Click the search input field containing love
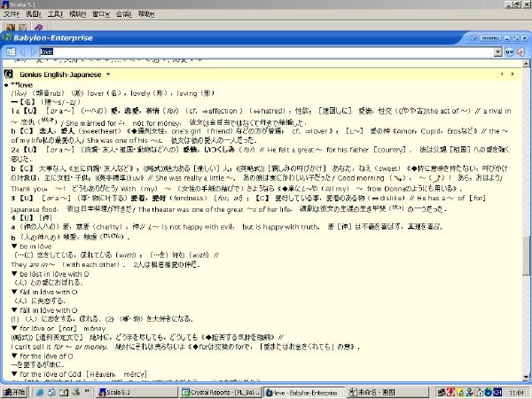 [266, 52]
